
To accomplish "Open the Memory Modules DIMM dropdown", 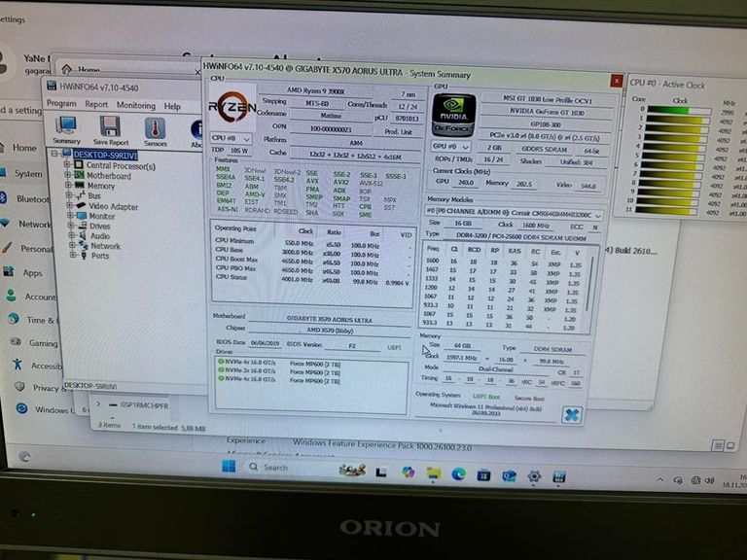I will coord(514,214).
